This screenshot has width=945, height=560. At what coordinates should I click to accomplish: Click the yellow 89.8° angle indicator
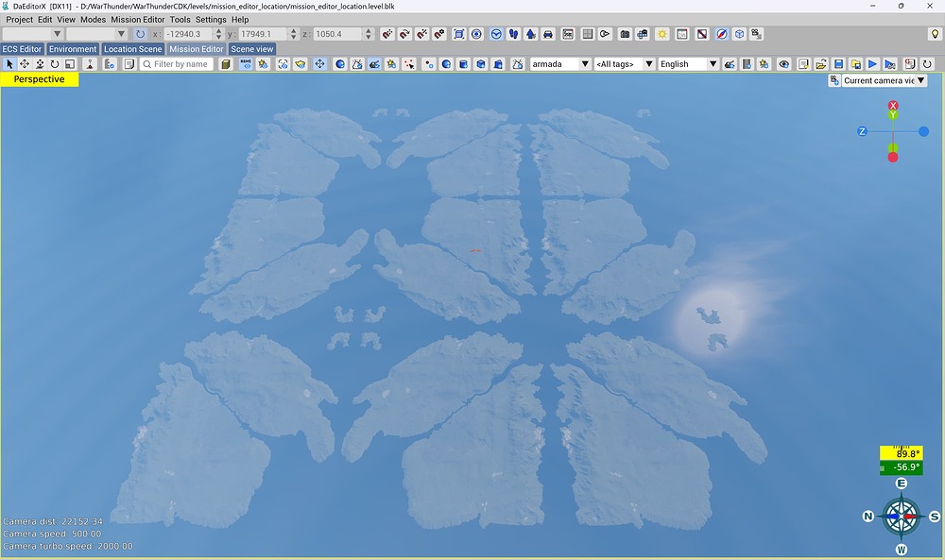901,453
